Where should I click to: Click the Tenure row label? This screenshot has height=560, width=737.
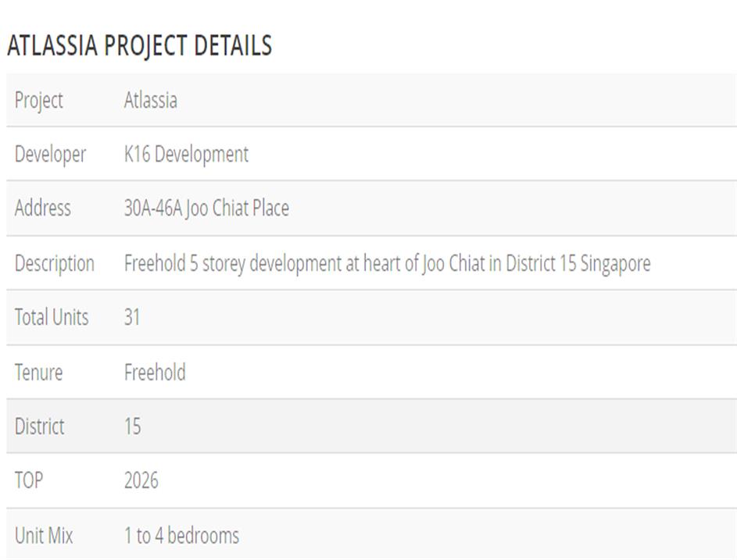pos(38,372)
